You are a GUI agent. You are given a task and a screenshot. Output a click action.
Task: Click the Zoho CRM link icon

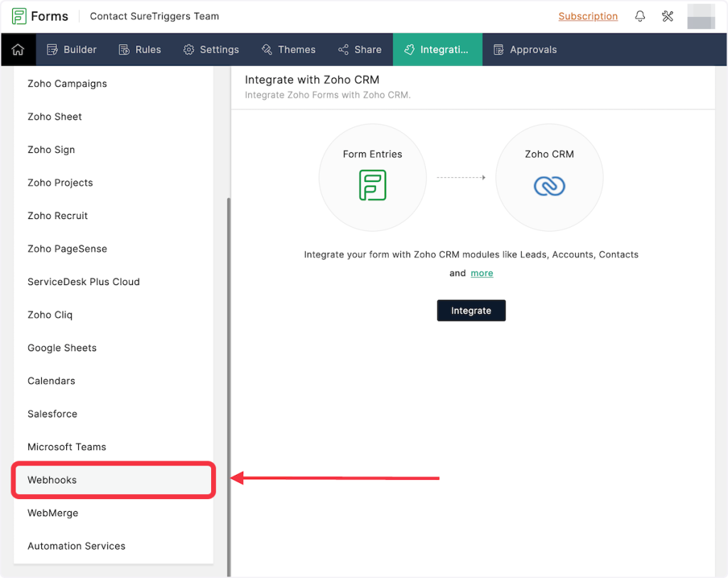[549, 186]
